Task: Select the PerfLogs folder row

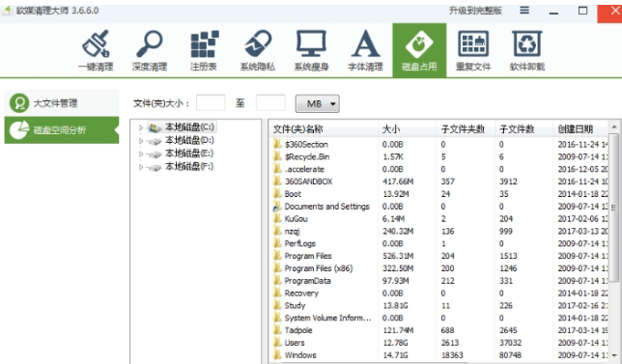Action: click(439, 243)
